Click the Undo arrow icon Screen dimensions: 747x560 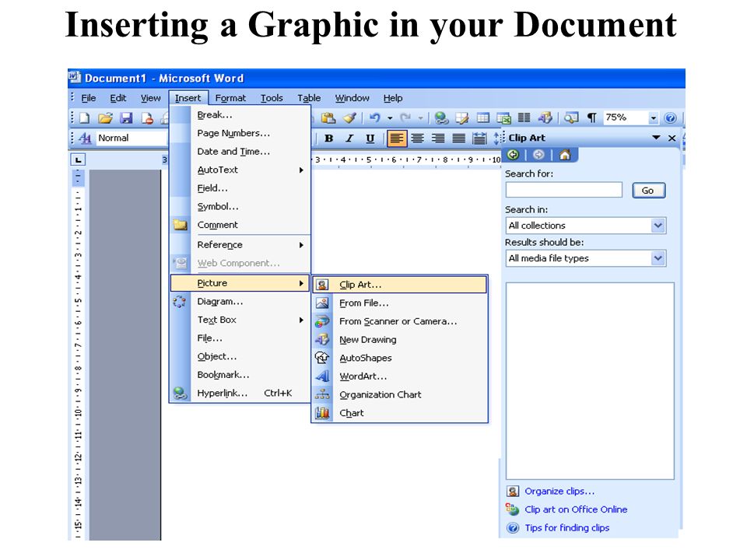(x=375, y=117)
